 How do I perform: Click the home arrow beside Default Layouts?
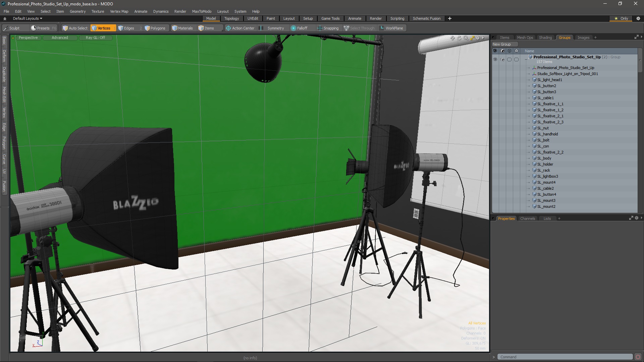tap(5, 18)
